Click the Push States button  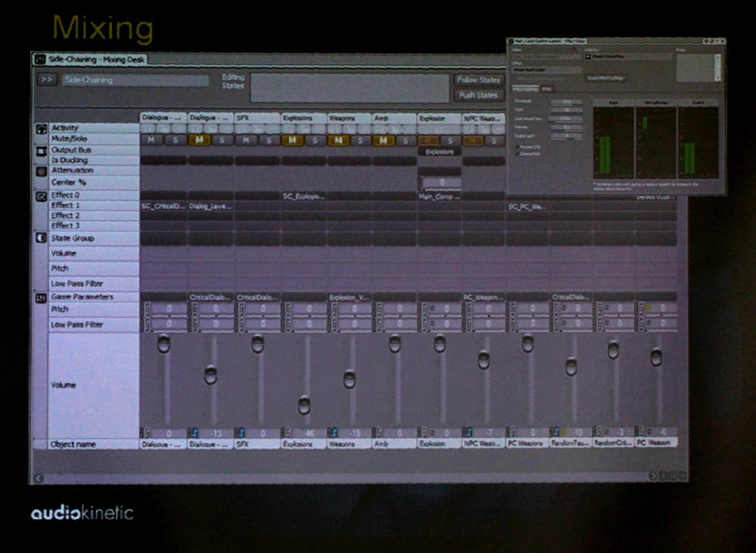coord(478,95)
